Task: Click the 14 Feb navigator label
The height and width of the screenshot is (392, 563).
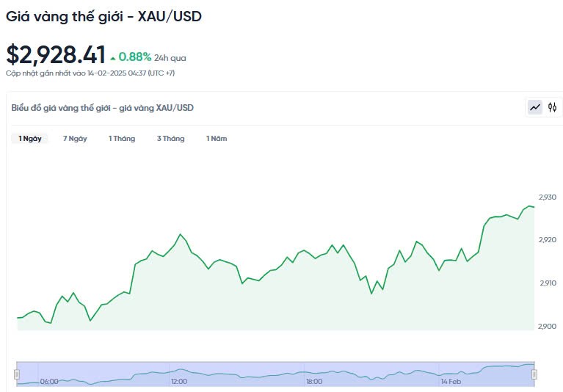Action: coord(451,382)
